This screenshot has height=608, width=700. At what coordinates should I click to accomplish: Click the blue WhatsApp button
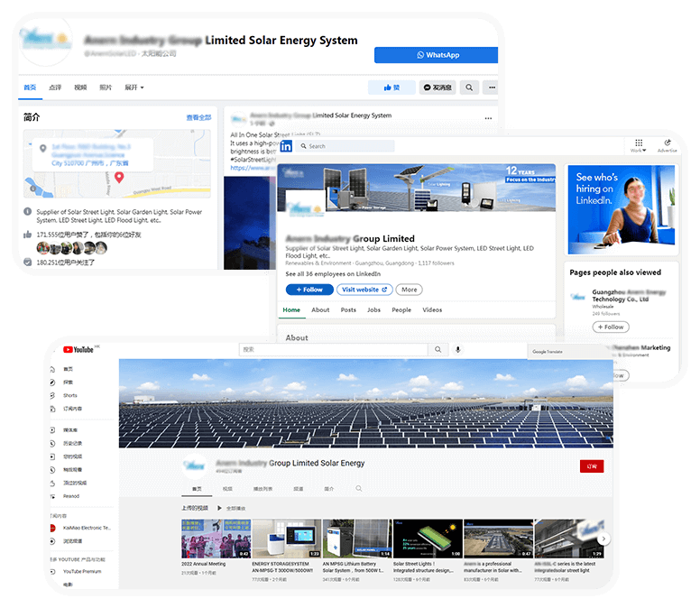(437, 55)
